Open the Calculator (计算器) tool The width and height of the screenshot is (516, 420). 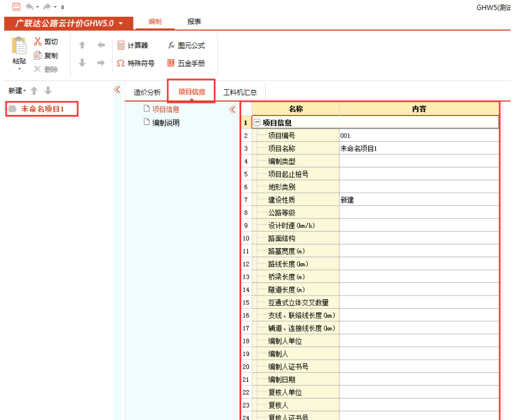[132, 45]
